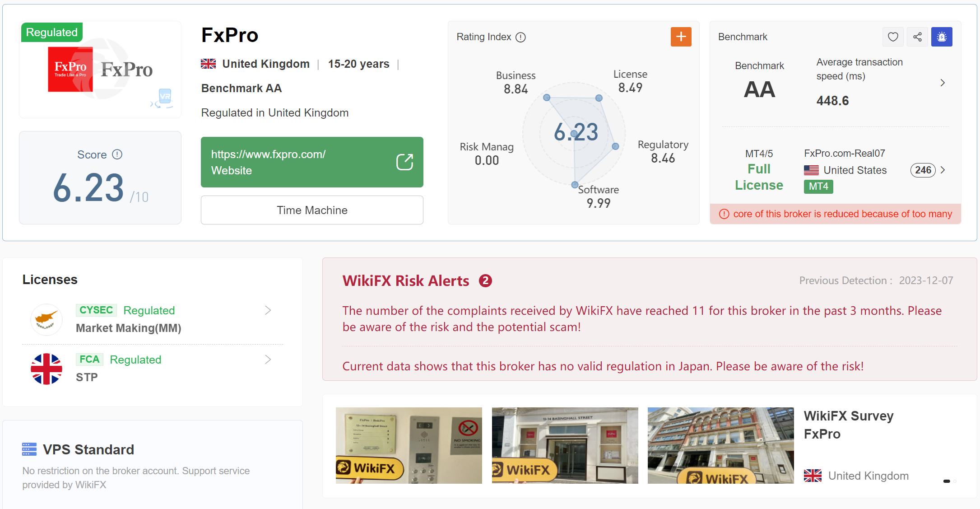
Task: Open the Time Machine button
Action: 312,210
